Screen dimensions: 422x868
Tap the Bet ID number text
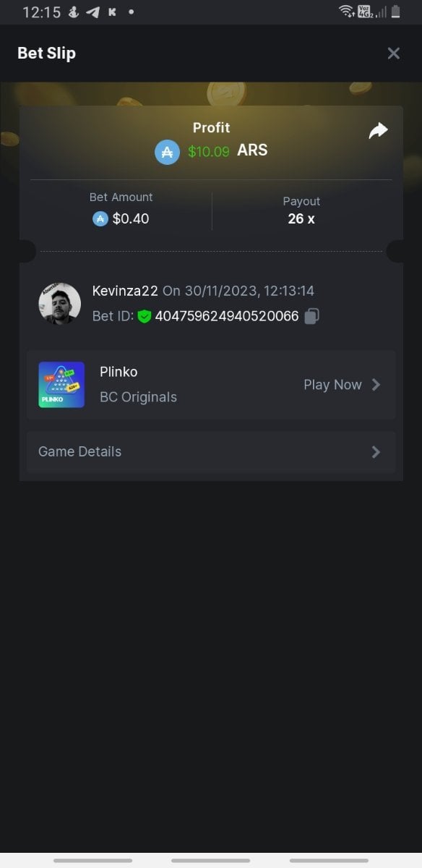coord(227,316)
